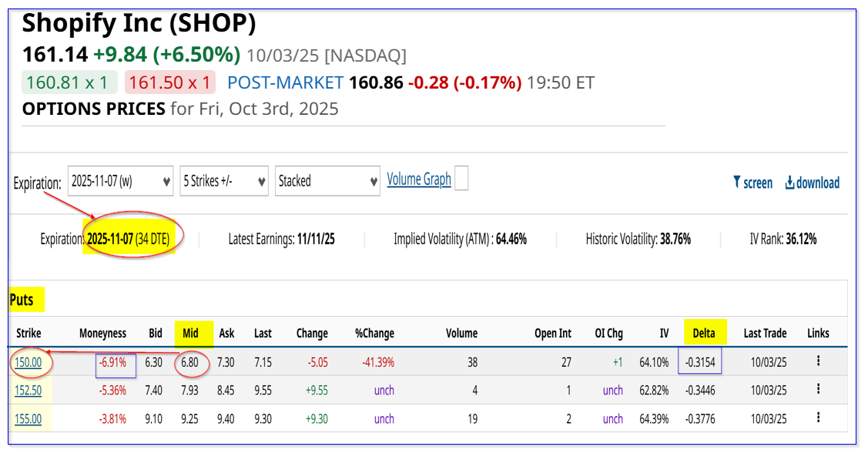This screenshot has height=450, width=868.
Task: Open the 155.00 strike link
Action: pos(28,418)
